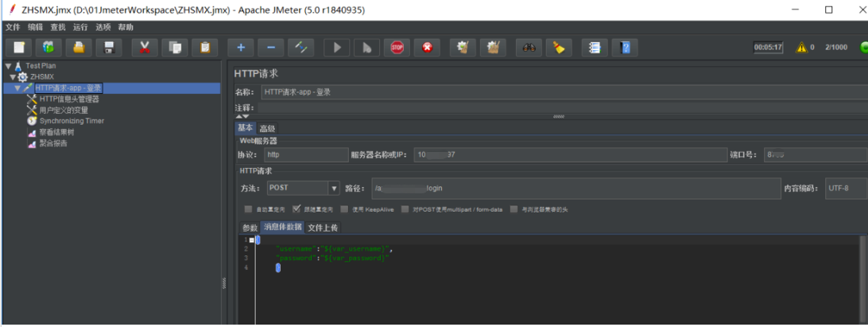Click the 名称 input field
868x327 pixels.
(x=564, y=92)
